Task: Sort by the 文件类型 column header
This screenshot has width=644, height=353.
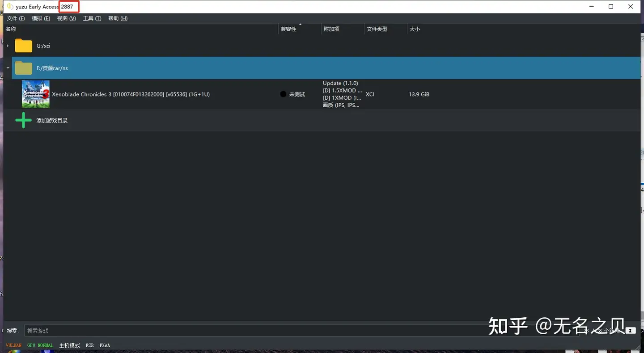Action: pos(386,29)
